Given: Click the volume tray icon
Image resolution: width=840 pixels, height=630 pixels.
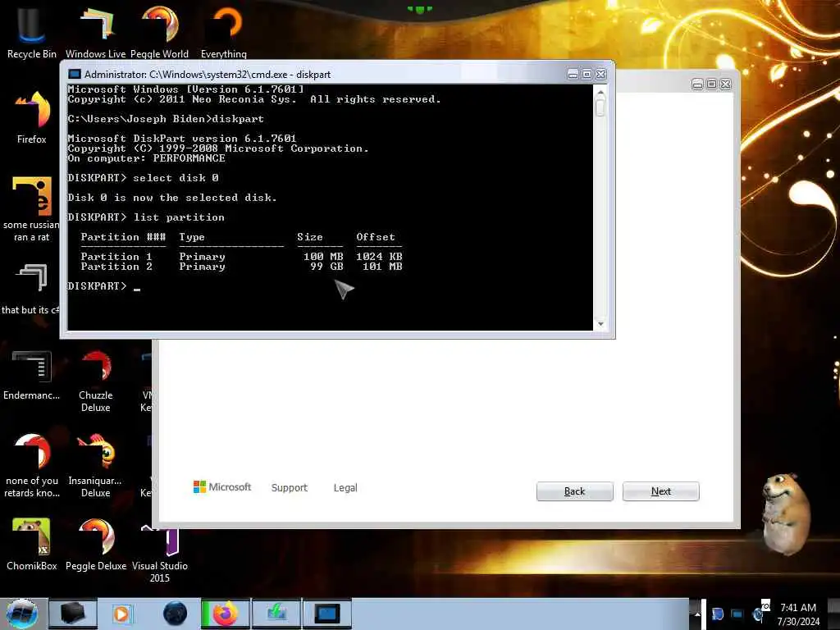Looking at the screenshot, I should 757,614.
